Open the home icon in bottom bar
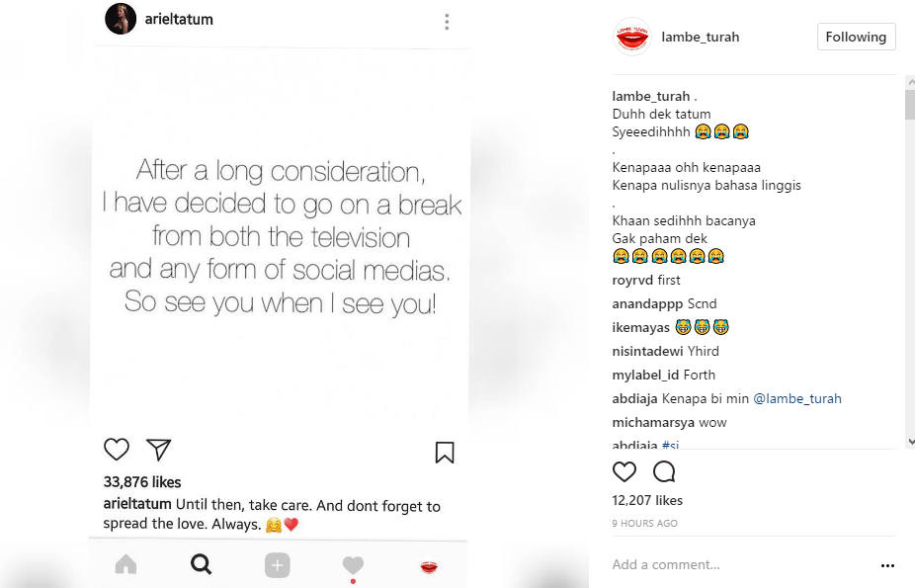This screenshot has height=588, width=915. [x=125, y=564]
